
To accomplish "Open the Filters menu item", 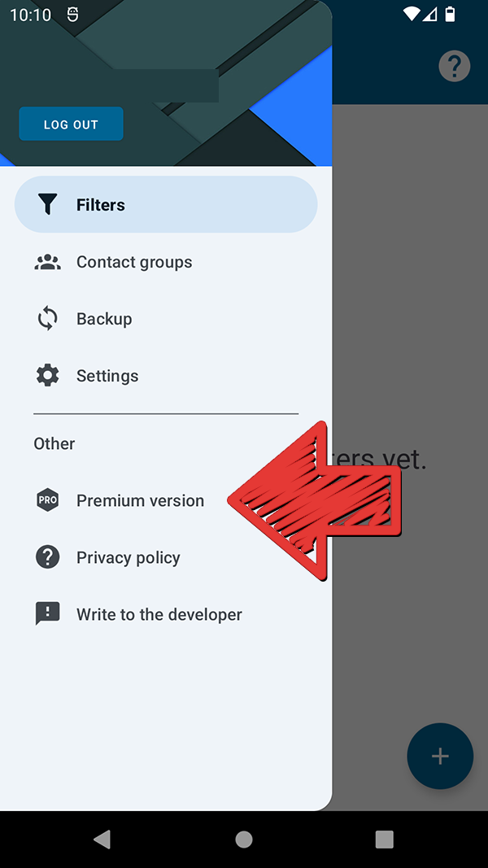I will 101,205.
